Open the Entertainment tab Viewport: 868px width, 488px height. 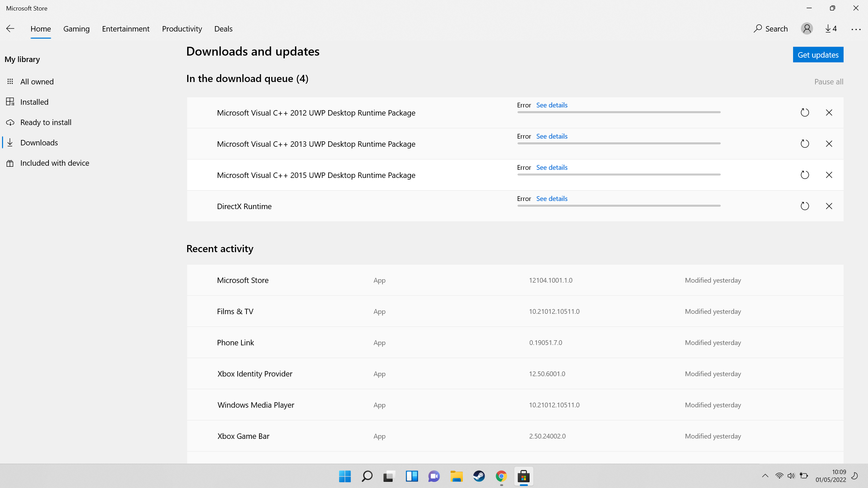tap(126, 29)
